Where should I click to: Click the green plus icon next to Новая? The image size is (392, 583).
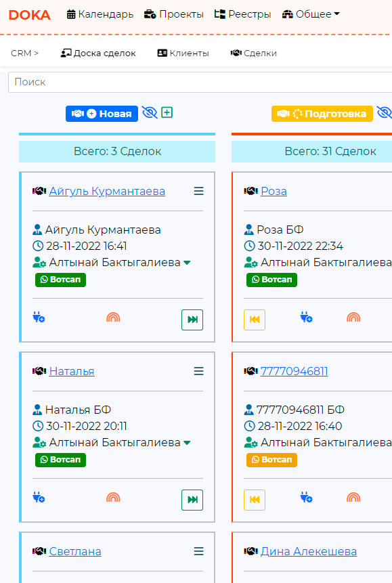tap(167, 112)
